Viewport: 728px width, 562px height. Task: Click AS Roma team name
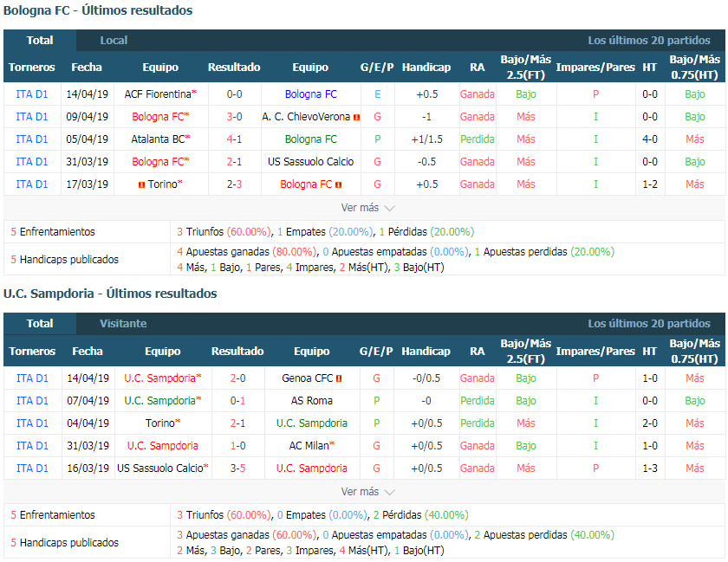[x=311, y=400]
